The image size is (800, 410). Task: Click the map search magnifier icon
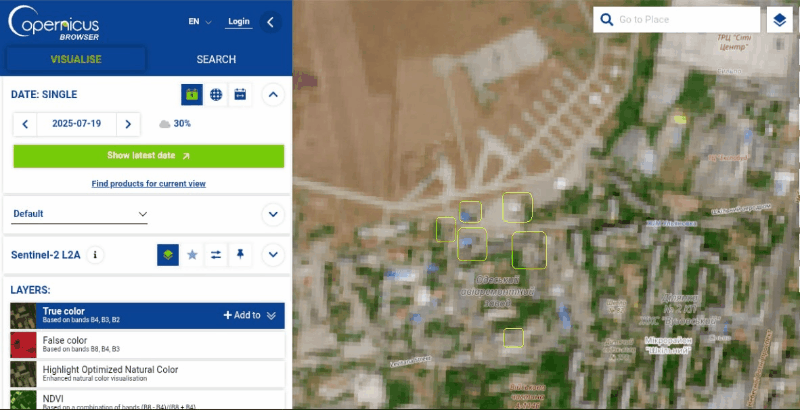pyautogui.click(x=606, y=20)
